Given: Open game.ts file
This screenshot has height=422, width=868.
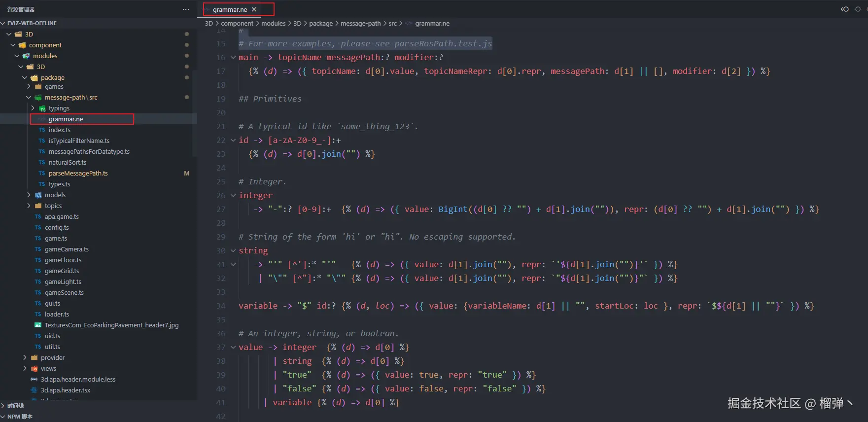Looking at the screenshot, I should point(56,238).
